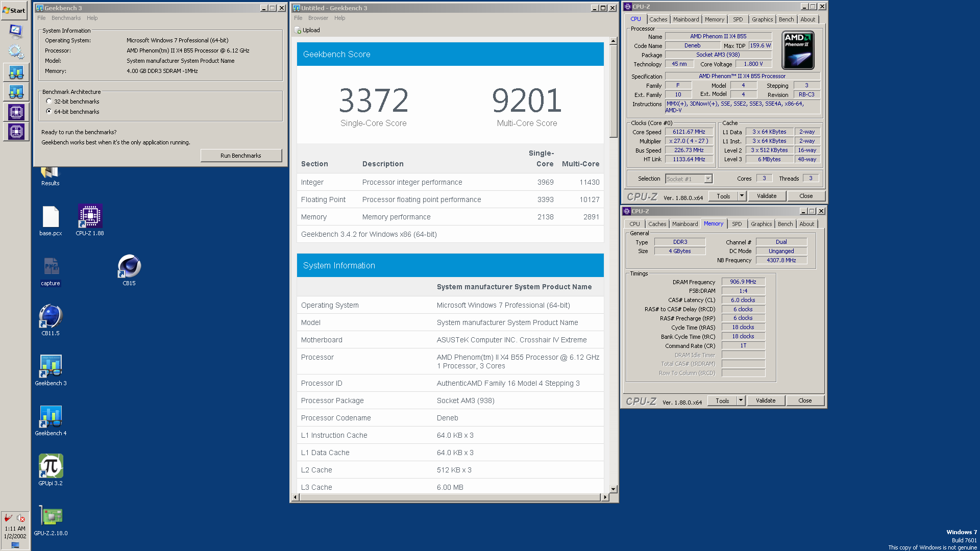Select 32-bit benchmarks radio button

(x=49, y=102)
